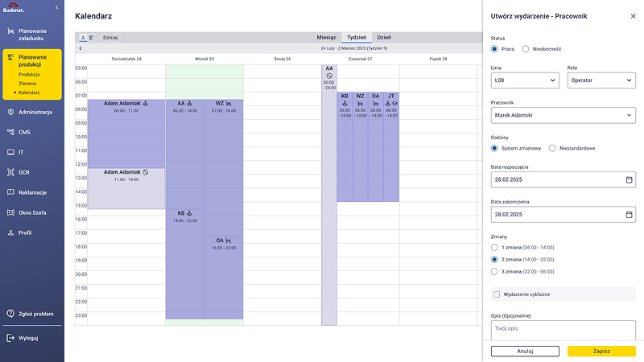
Task: Open the Linia dropdown showing L08
Action: (x=525, y=80)
